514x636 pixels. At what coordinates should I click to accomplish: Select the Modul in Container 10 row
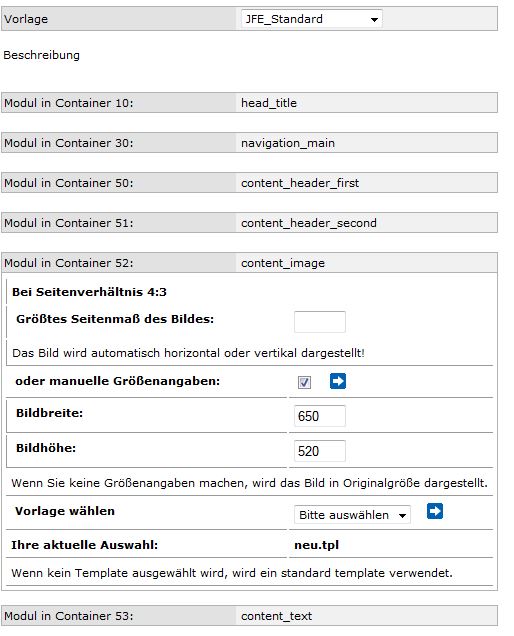(249, 103)
